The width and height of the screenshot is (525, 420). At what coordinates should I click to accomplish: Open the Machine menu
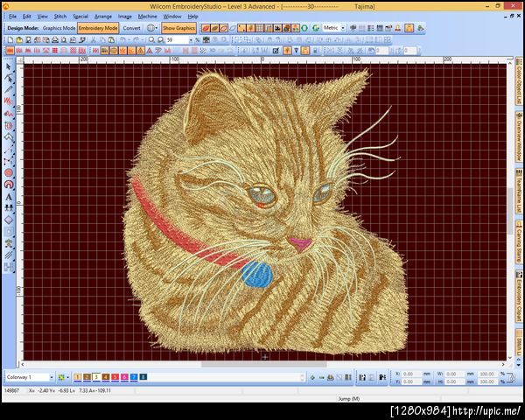(147, 17)
